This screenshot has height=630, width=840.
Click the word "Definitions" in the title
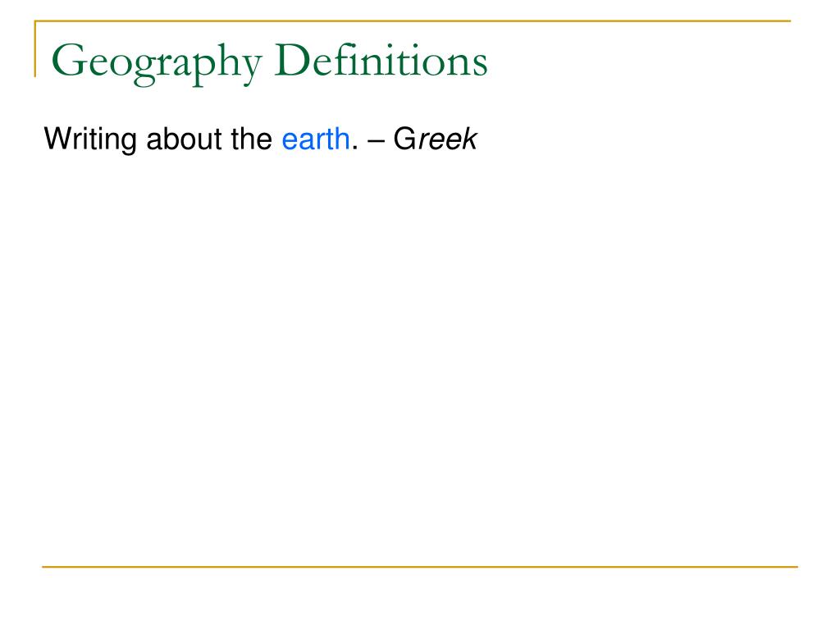click(381, 59)
